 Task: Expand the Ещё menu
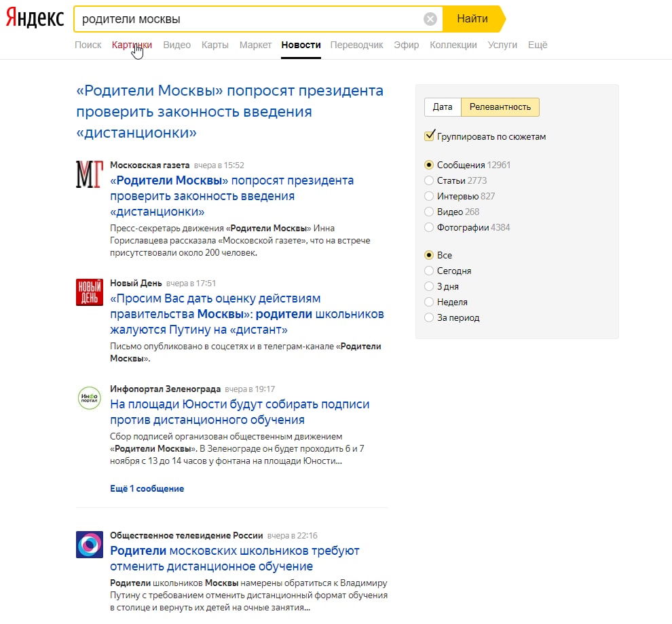[x=538, y=45]
